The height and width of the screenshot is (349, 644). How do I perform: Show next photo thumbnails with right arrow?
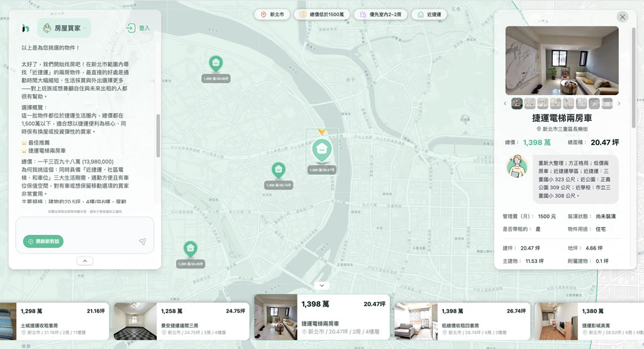(618, 104)
